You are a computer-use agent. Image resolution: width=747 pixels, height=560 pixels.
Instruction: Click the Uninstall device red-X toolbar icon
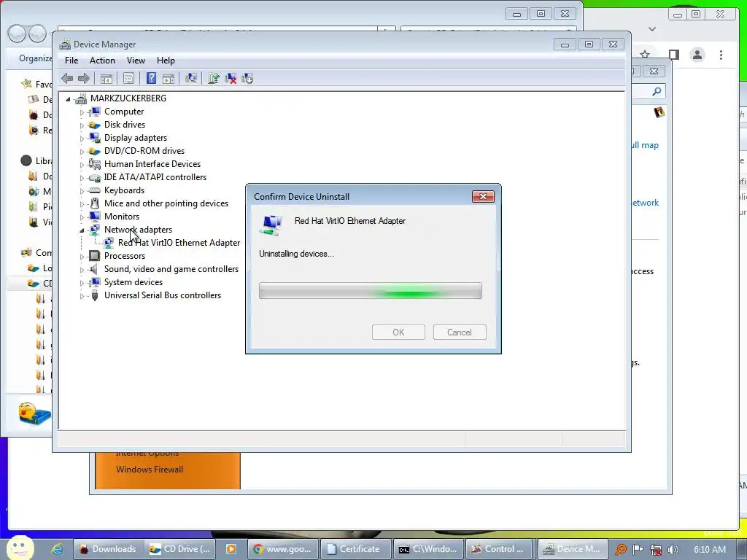pos(231,79)
